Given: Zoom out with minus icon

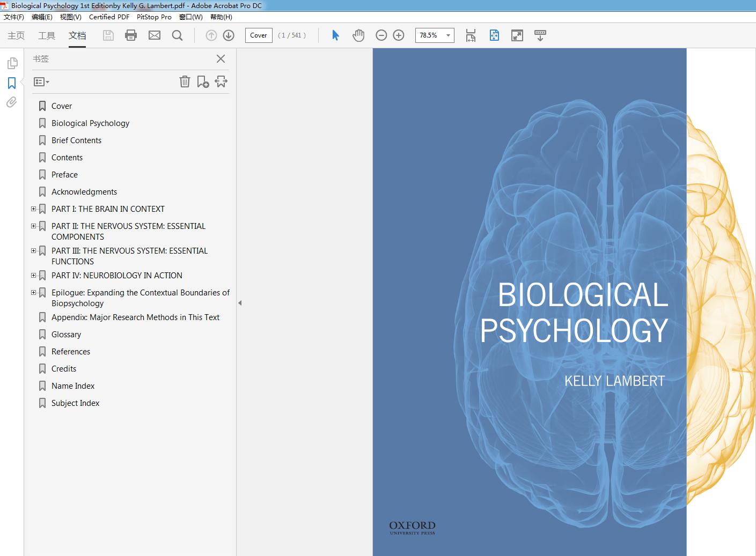Looking at the screenshot, I should (x=381, y=35).
